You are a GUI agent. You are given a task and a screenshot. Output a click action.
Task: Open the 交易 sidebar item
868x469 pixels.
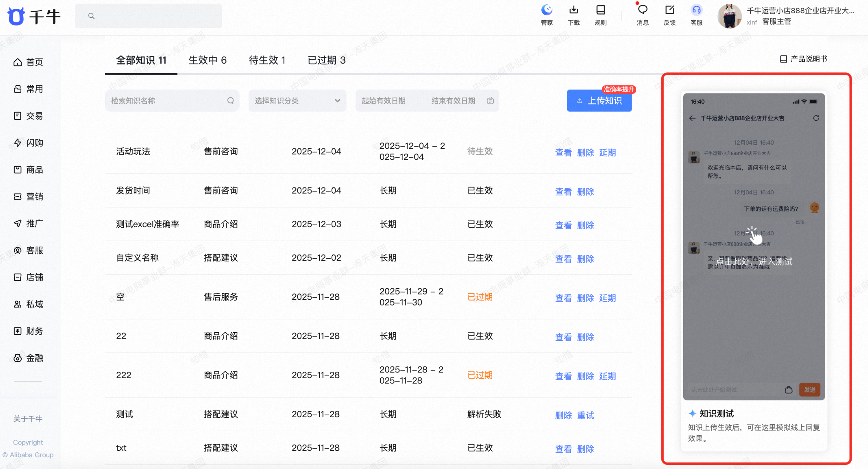point(28,116)
